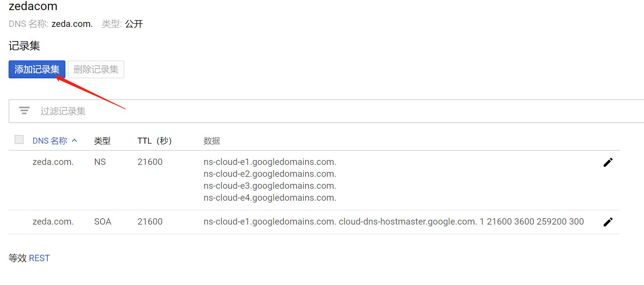644x285 pixels.
Task: Select the zeda.com. name in NS row
Action: [53, 162]
